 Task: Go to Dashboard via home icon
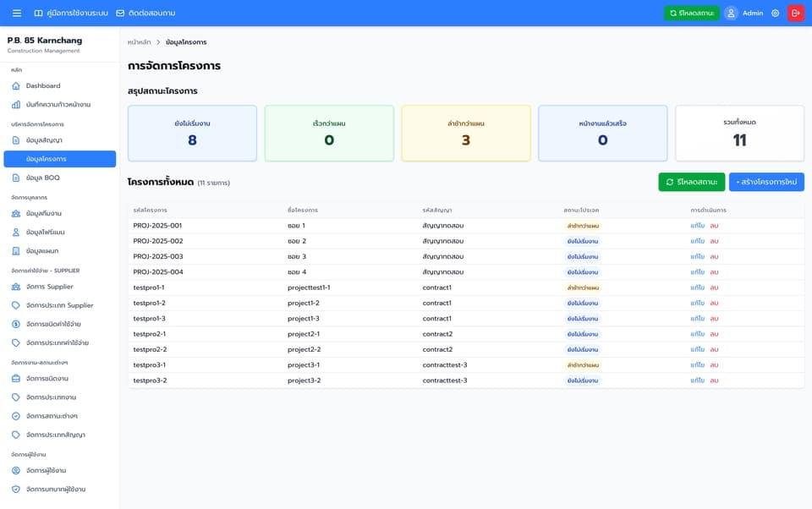tap(16, 86)
